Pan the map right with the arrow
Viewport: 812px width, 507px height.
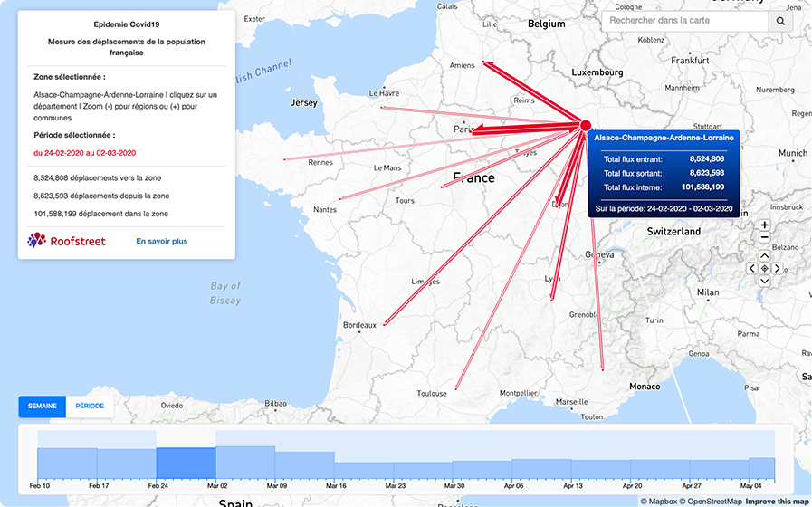[777, 268]
